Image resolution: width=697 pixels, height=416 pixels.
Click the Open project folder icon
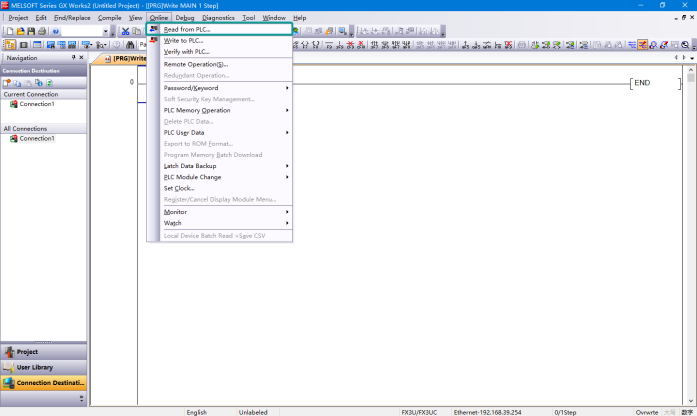click(x=20, y=32)
